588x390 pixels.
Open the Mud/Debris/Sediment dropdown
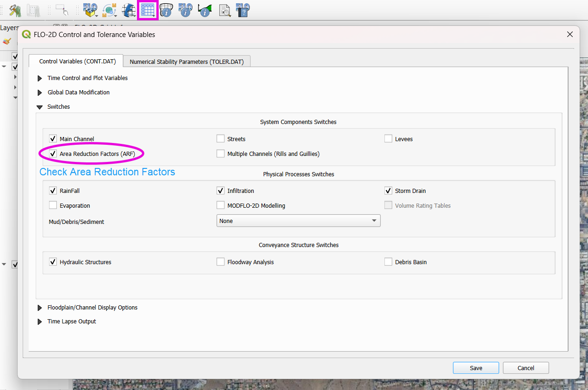point(298,221)
